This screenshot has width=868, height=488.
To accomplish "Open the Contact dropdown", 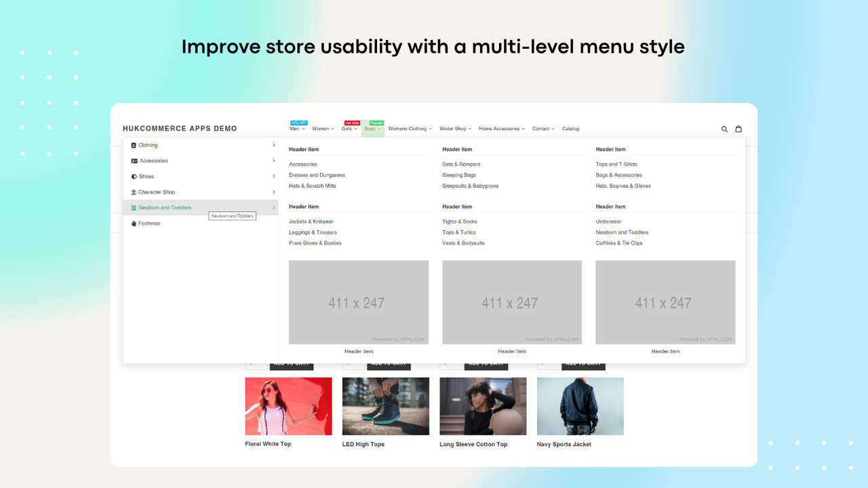I will point(543,129).
